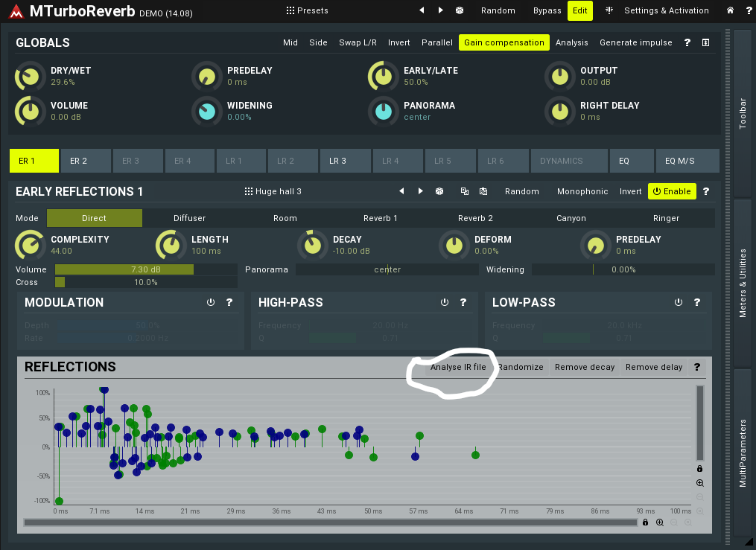756x550 pixels.
Task: Disable Early Reflections 1 with Enable button
Action: (x=672, y=191)
